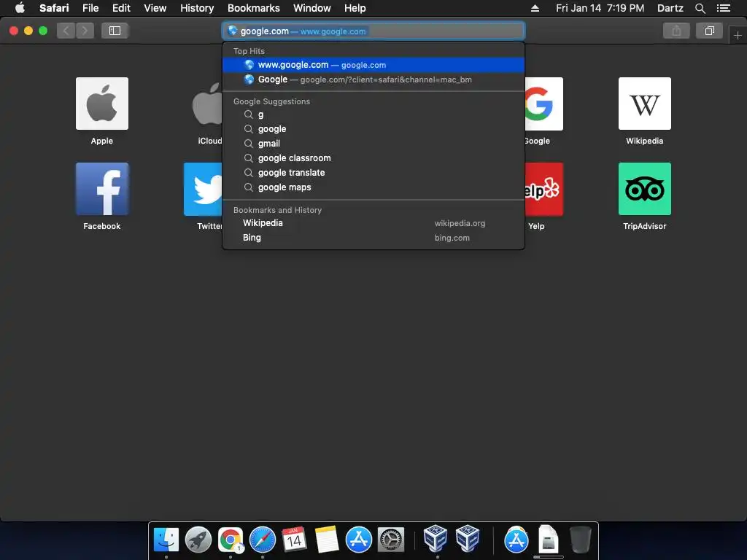
Task: Open the Facebook favorite tile
Action: pyautogui.click(x=102, y=189)
